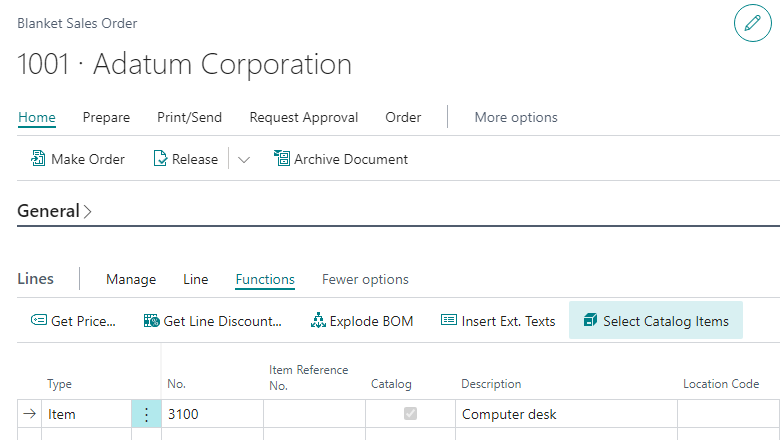The height and width of the screenshot is (440, 780).
Task: Toggle the Catalog checkbox for Computer desk
Action: point(410,413)
